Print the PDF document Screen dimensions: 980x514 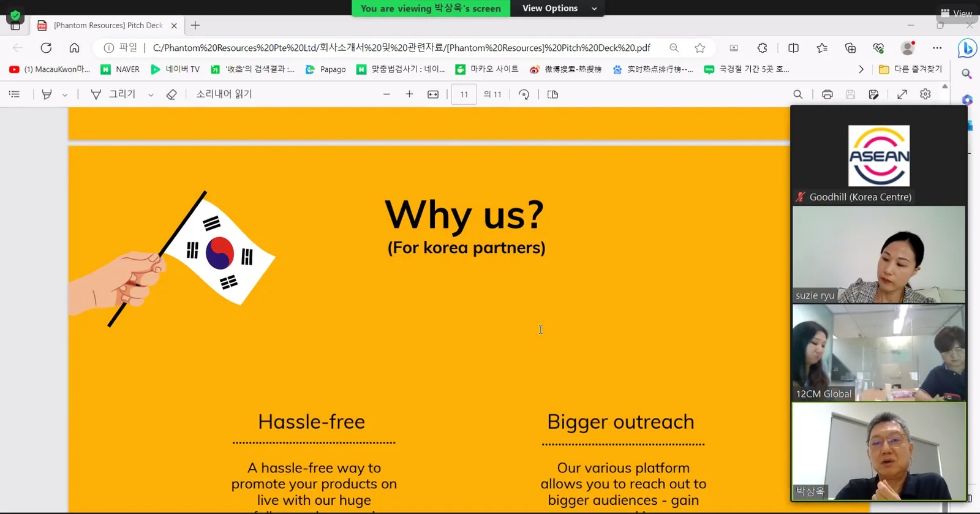pyautogui.click(x=827, y=94)
